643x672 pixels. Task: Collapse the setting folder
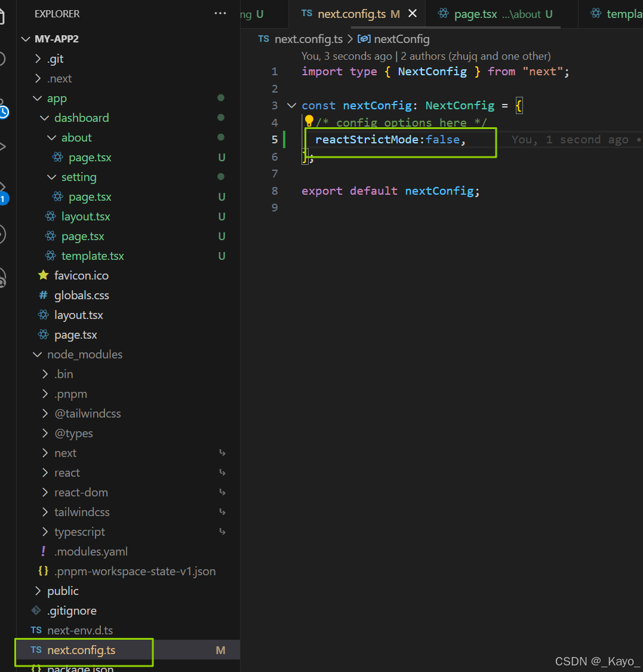click(x=51, y=177)
